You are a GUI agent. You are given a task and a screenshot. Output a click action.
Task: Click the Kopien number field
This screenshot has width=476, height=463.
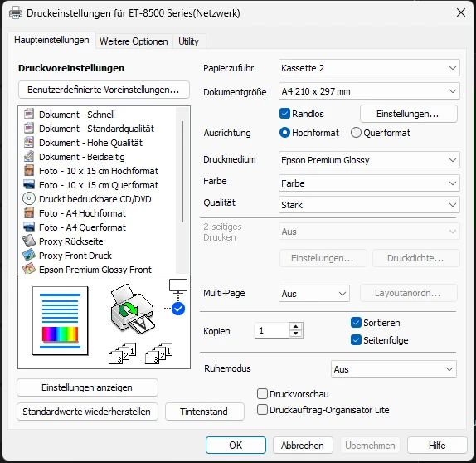[x=272, y=330]
